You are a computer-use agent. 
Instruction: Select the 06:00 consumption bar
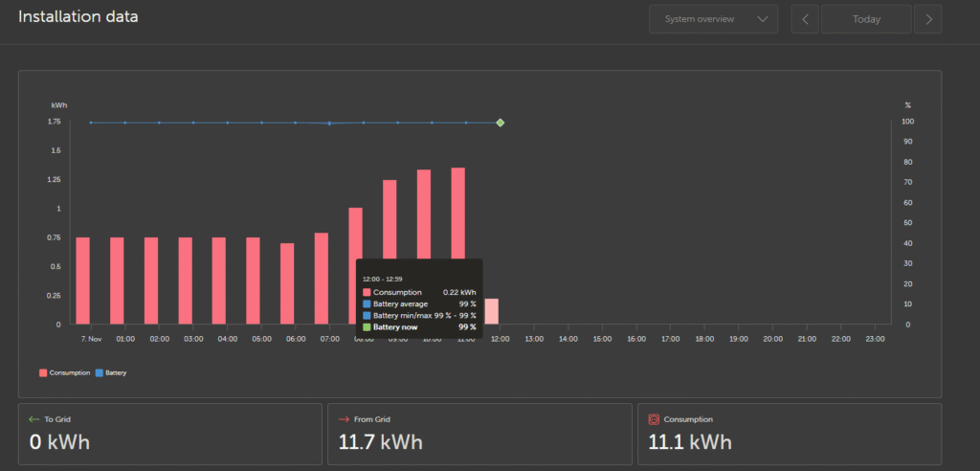(287, 283)
